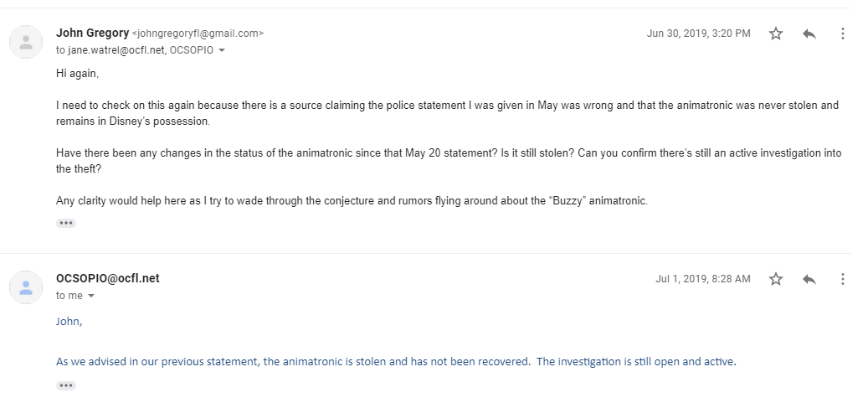Click the OCSOPIO sender avatar
The width and height of the screenshot is (868, 403).
(26, 287)
